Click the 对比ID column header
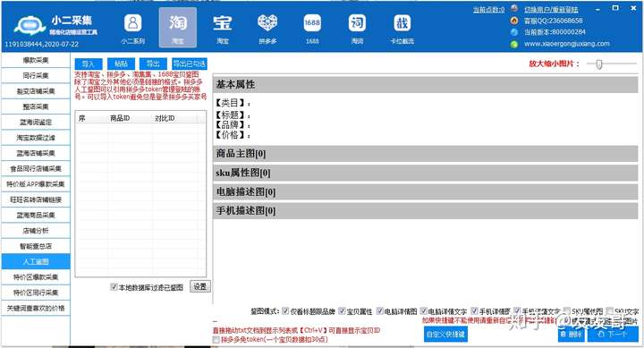This screenshot has width=644, height=348. (174, 118)
